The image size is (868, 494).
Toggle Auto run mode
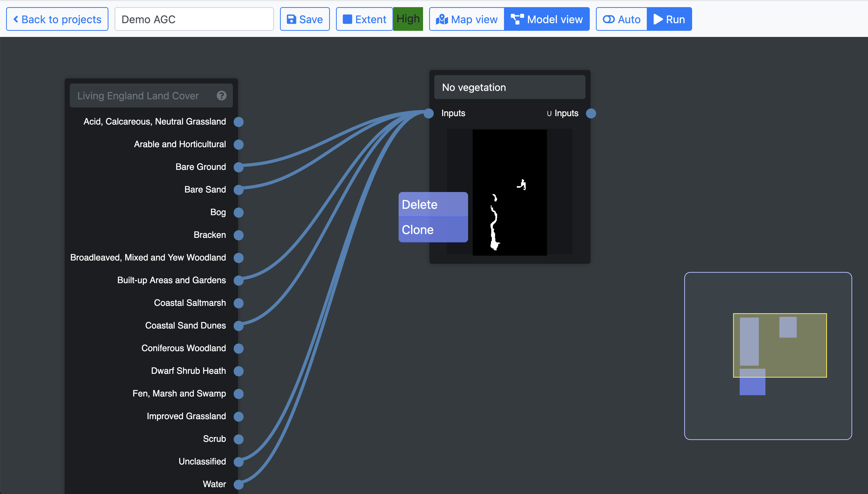pos(622,19)
